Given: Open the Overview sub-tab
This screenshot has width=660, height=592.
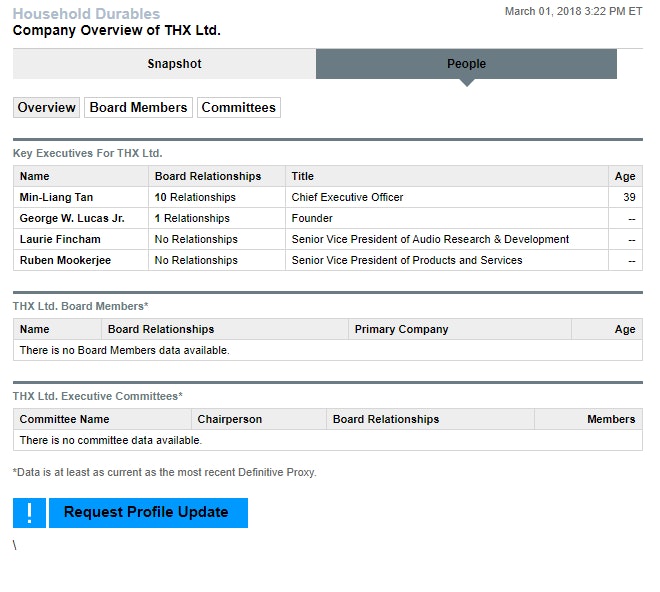Looking at the screenshot, I should [46, 108].
